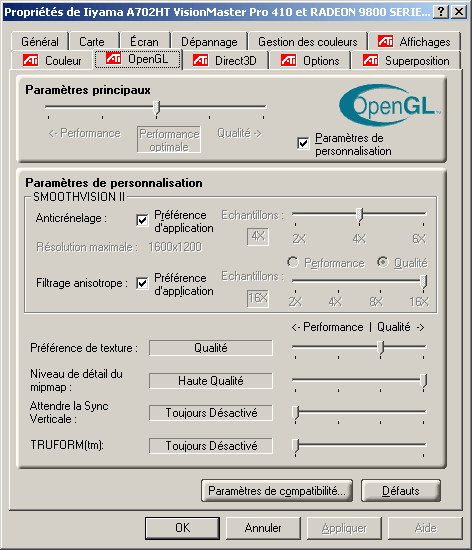
Task: Open the Dépannage tab
Action: [209, 42]
